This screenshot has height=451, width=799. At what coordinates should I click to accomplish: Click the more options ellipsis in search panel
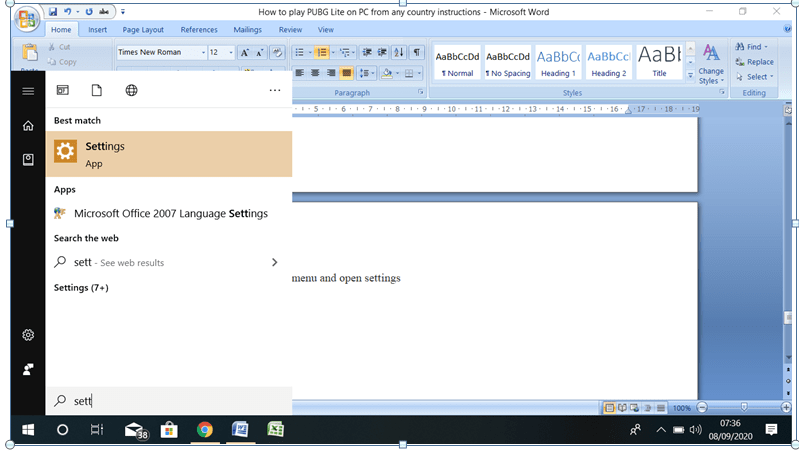275,90
